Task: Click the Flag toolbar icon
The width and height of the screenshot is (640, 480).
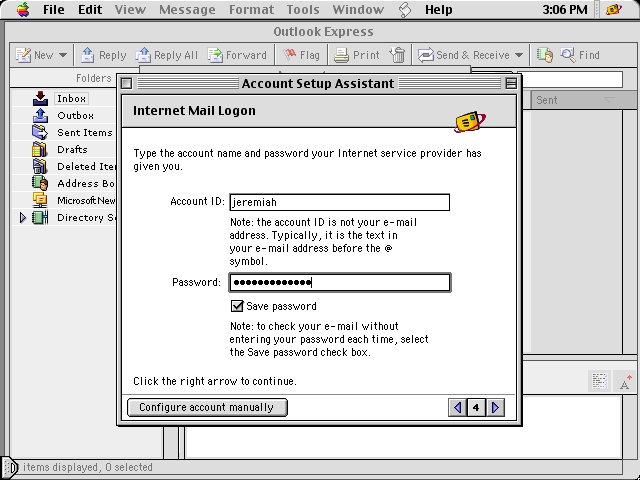Action: [290, 55]
